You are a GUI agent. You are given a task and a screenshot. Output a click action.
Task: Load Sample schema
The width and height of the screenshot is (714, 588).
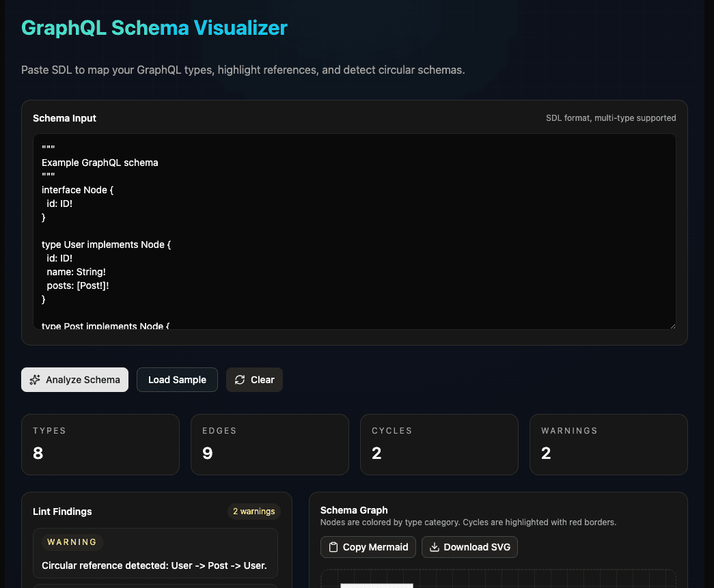pos(177,380)
